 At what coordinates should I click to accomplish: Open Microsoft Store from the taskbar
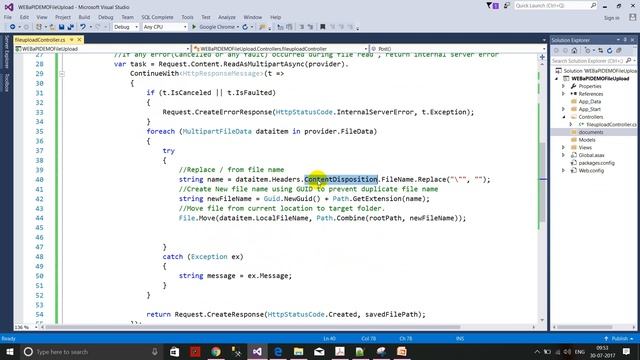(174, 351)
